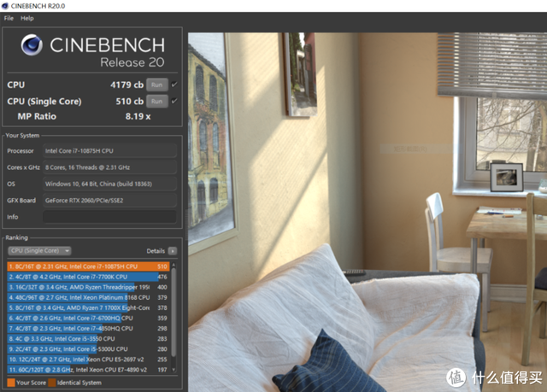Click the Details arrow button
Screen dimensions: 547x392
[173, 251]
